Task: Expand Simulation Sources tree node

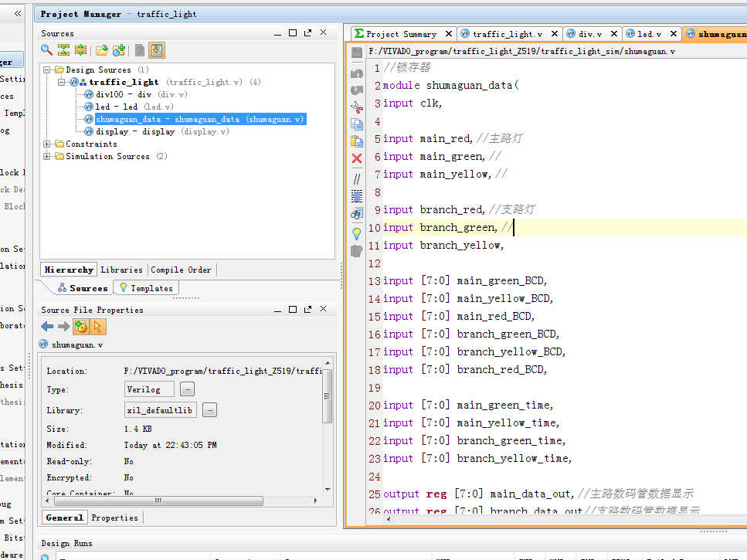Action: pos(46,156)
